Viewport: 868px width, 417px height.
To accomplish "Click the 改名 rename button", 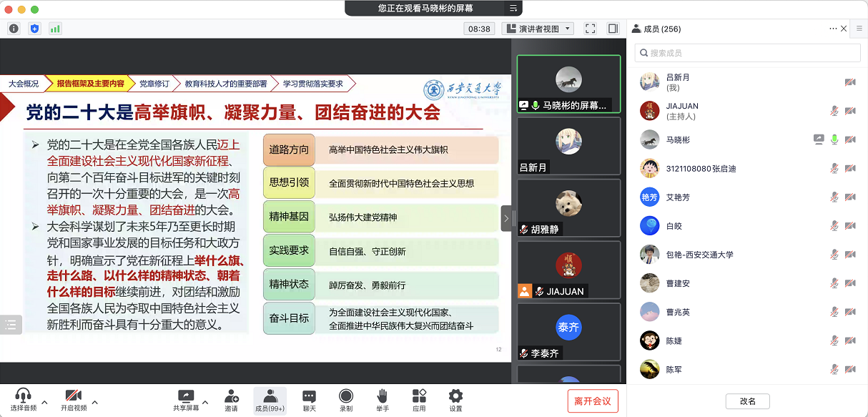I will (x=747, y=401).
